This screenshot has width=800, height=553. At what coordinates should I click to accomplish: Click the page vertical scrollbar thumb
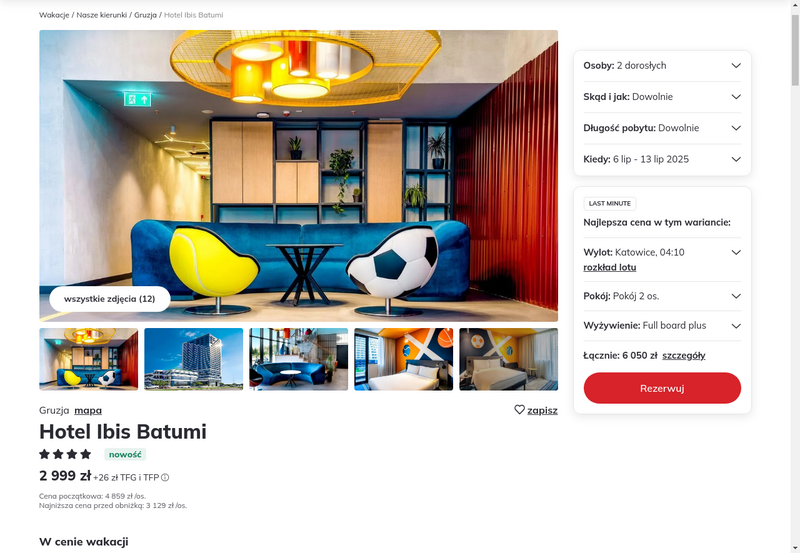(795, 50)
